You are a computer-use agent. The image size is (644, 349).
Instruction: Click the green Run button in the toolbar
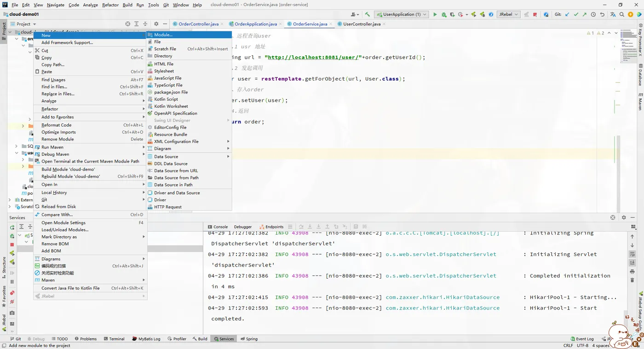(435, 14)
